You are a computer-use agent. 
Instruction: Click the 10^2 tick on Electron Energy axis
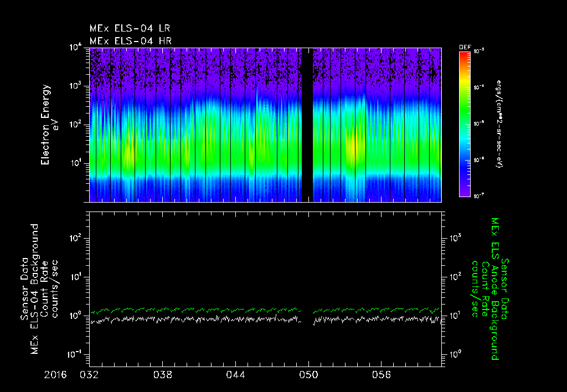[75, 125]
